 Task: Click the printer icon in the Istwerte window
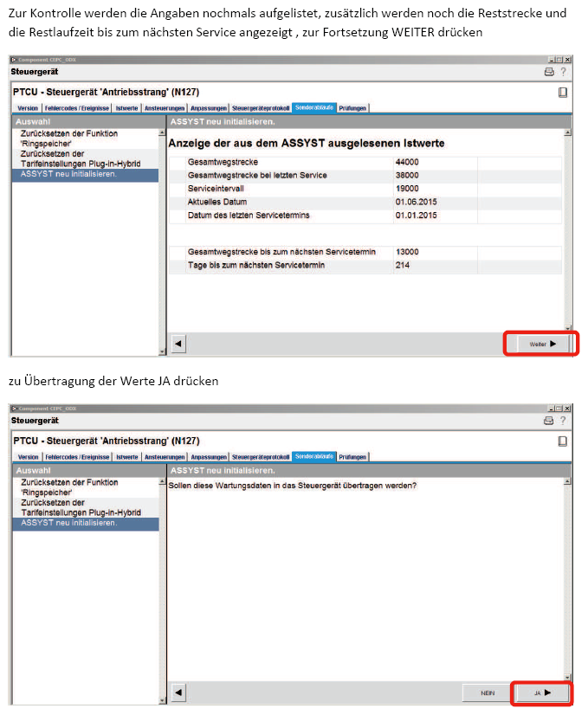click(x=549, y=72)
